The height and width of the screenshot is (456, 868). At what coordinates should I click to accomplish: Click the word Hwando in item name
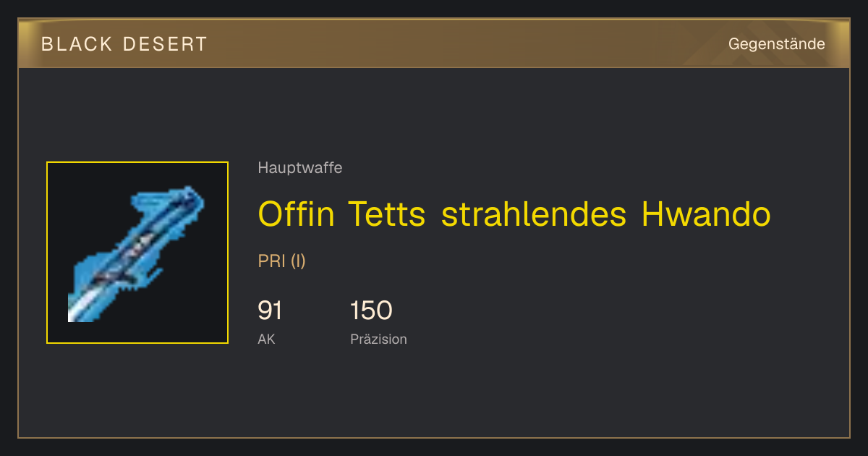click(x=706, y=214)
